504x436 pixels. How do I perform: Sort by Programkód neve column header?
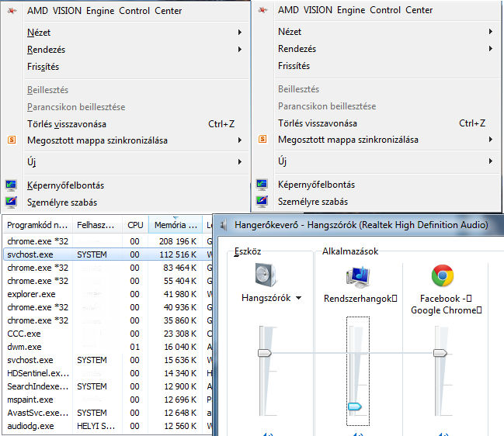(37, 225)
